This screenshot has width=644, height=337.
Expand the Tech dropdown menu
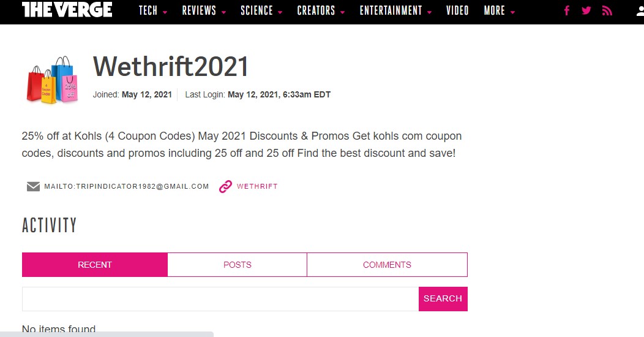point(152,10)
